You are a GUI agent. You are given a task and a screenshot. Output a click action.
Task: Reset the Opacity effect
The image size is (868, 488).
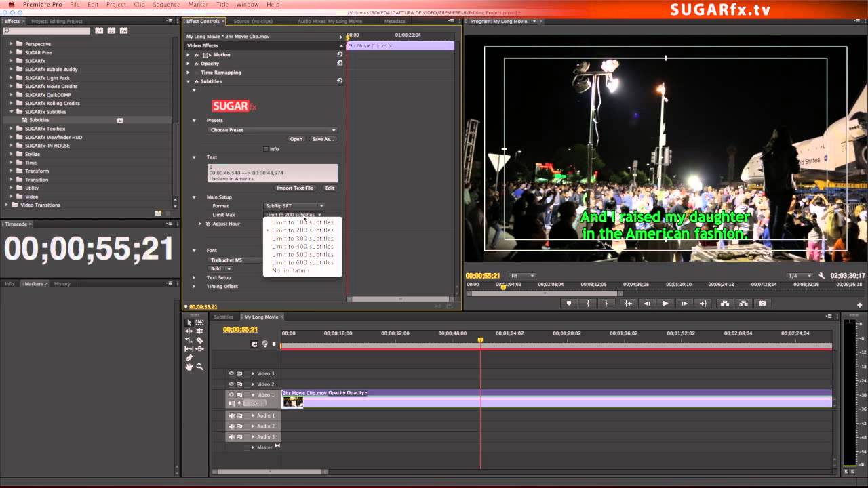[x=340, y=63]
